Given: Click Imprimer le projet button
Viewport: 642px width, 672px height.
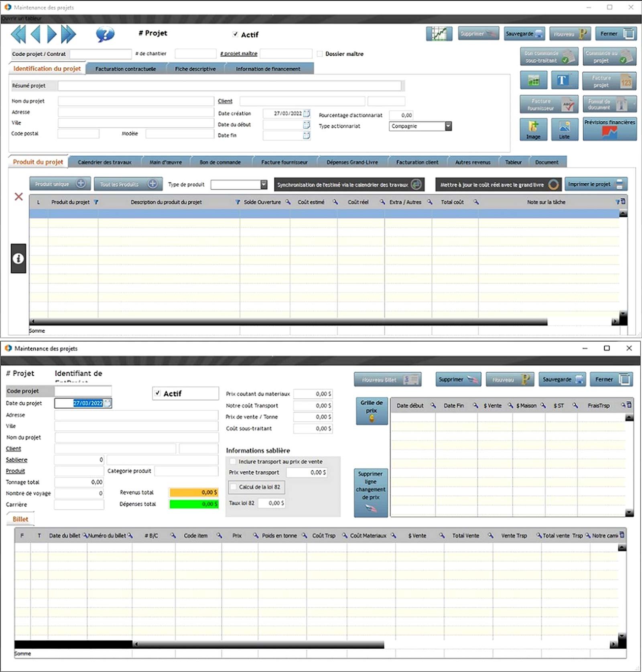Looking at the screenshot, I should pyautogui.click(x=596, y=184).
